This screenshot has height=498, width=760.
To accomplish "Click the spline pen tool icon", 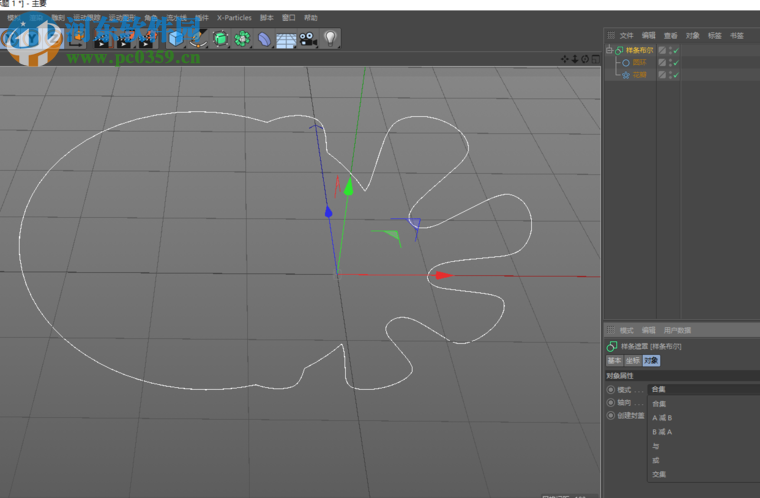I will pyautogui.click(x=198, y=38).
